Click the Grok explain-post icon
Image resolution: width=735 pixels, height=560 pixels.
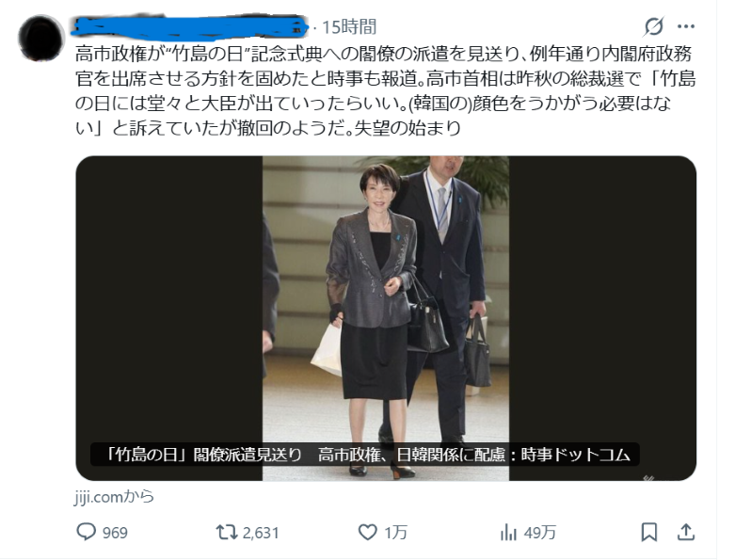pos(653,26)
